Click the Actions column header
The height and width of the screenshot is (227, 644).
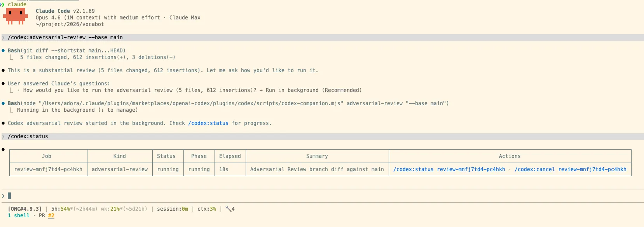click(510, 156)
